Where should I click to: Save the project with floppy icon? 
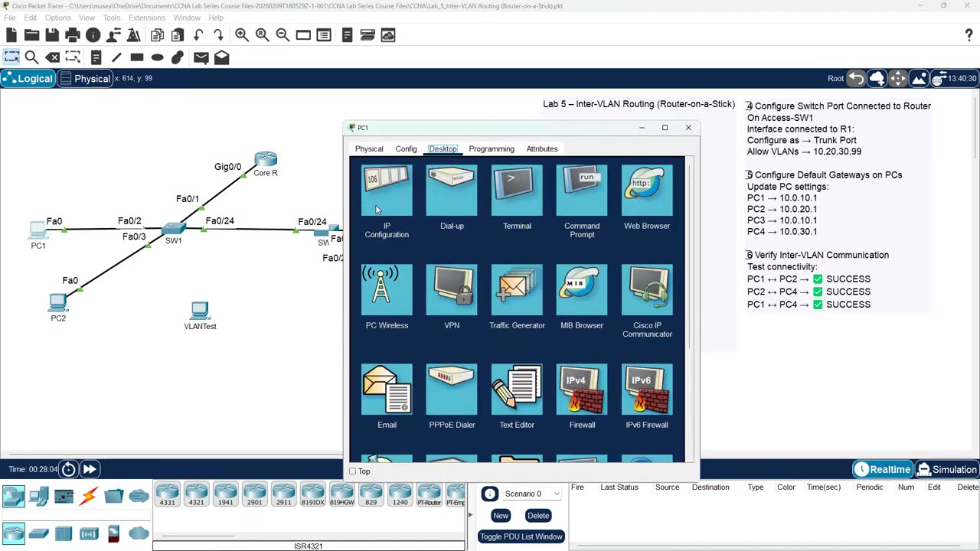point(52,35)
